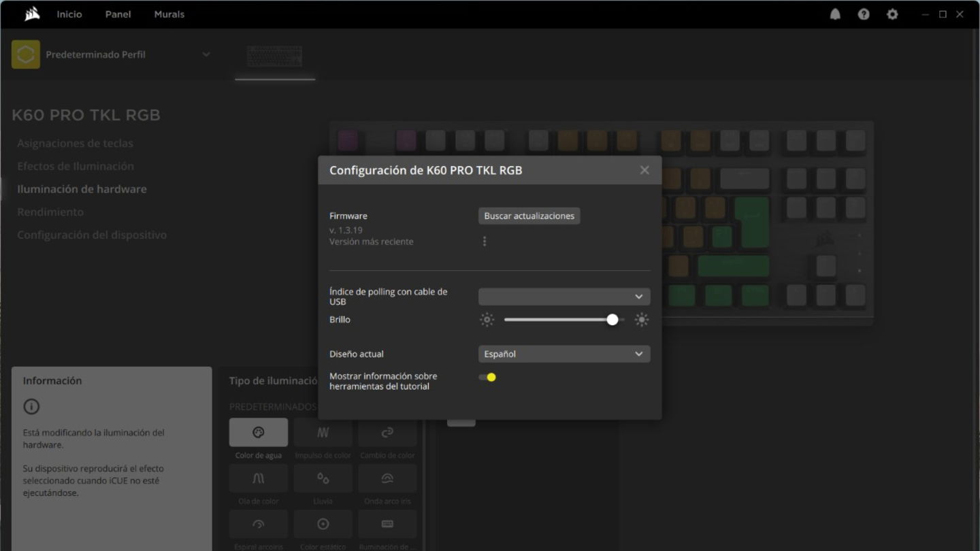Click Buscar actualizaciones button
Image resolution: width=980 pixels, height=551 pixels.
529,216
